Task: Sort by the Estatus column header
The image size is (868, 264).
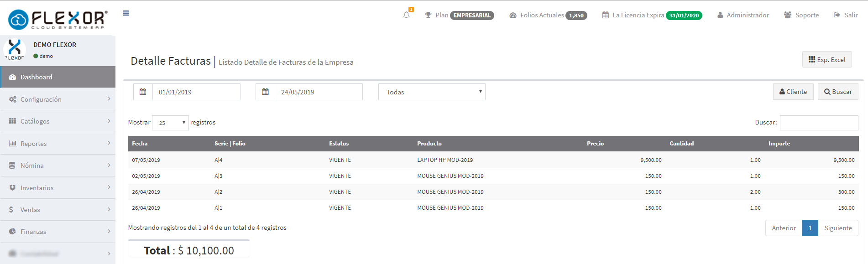Action: click(369, 144)
